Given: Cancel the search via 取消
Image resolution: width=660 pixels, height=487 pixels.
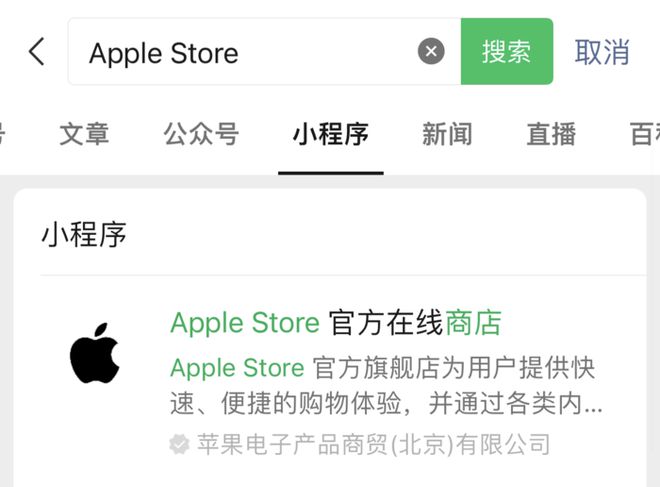Looking at the screenshot, I should point(602,52).
